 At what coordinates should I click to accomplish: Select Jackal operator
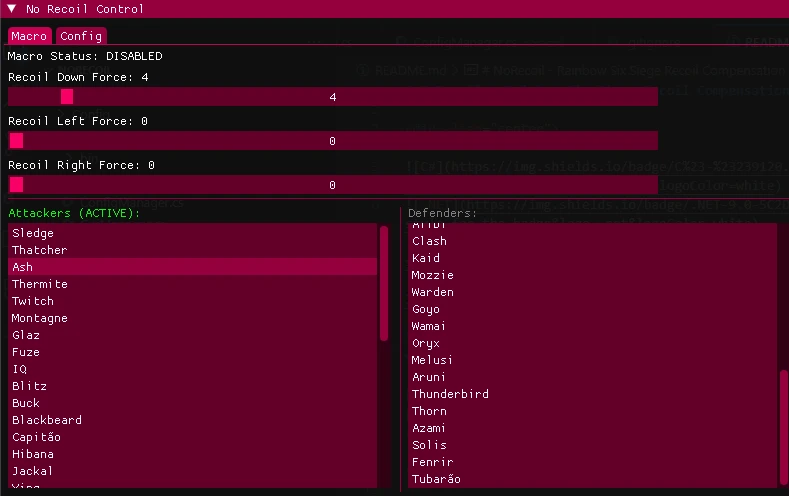tap(193, 471)
